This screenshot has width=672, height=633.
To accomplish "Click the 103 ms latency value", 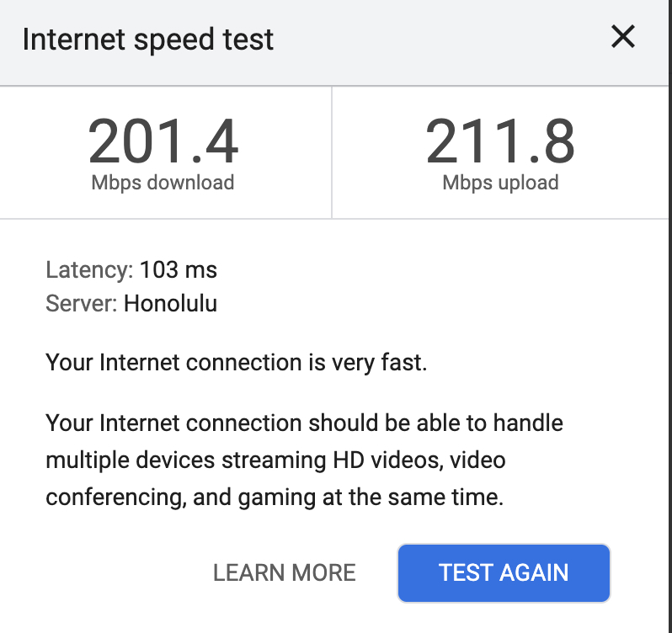I will (179, 270).
